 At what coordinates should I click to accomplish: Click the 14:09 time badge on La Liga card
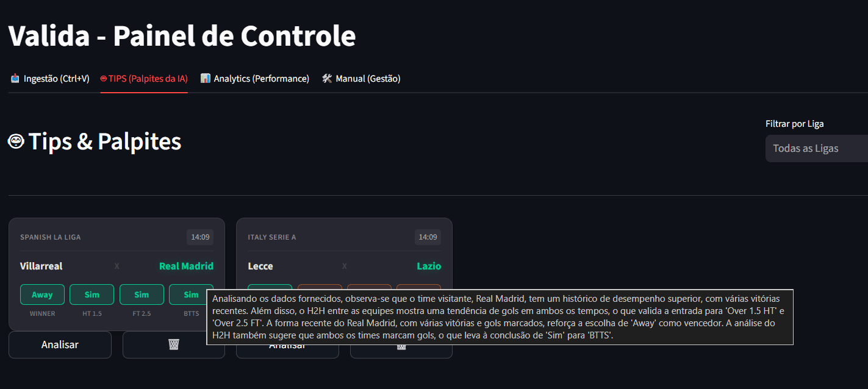click(x=200, y=237)
